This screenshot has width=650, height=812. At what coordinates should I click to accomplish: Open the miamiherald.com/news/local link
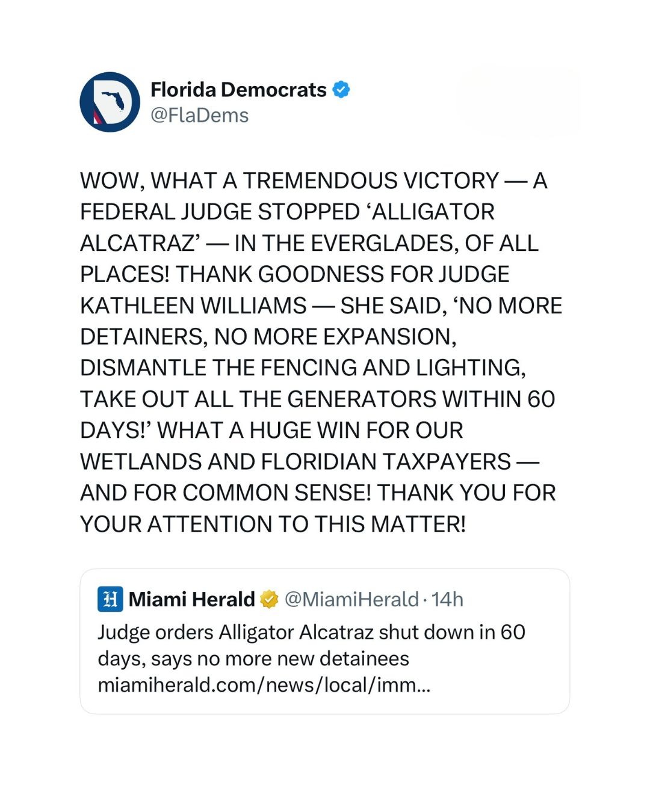(x=264, y=685)
